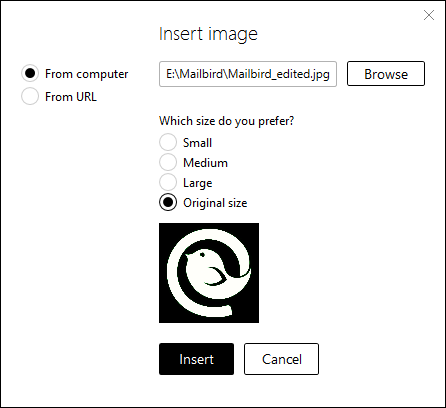Screen dimensions: 446x408
Task: Click the "From computer" text label
Action: coord(87,74)
